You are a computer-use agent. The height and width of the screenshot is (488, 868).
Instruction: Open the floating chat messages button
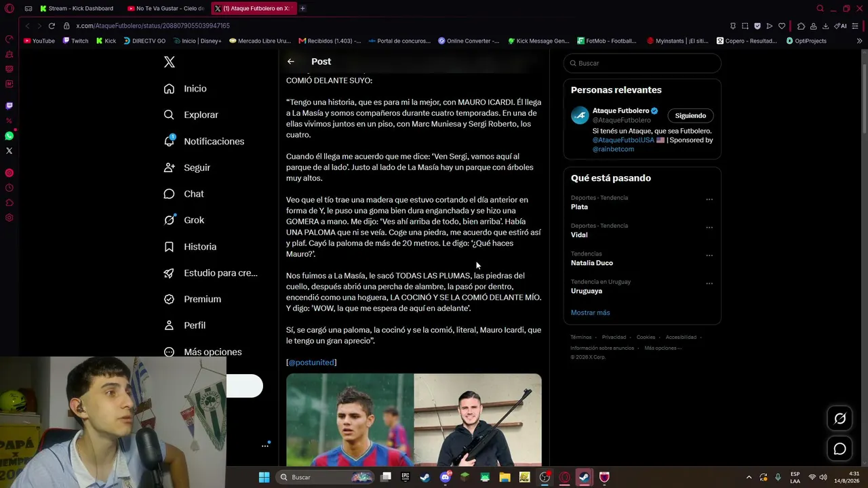(x=840, y=449)
